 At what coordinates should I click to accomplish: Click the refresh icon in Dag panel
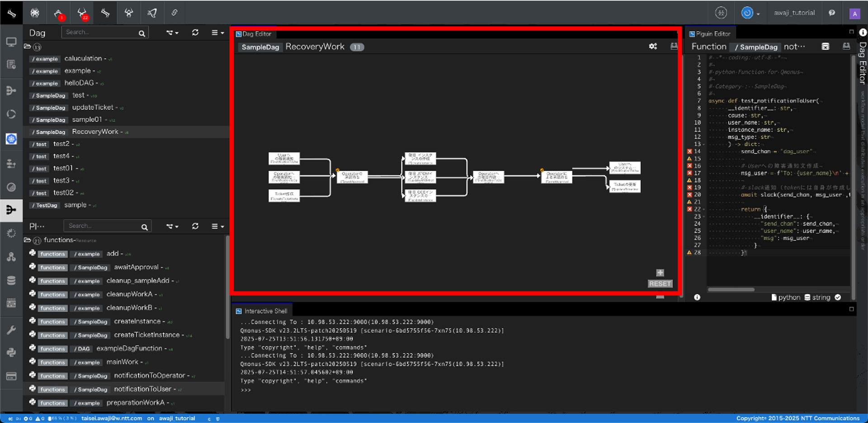[195, 33]
